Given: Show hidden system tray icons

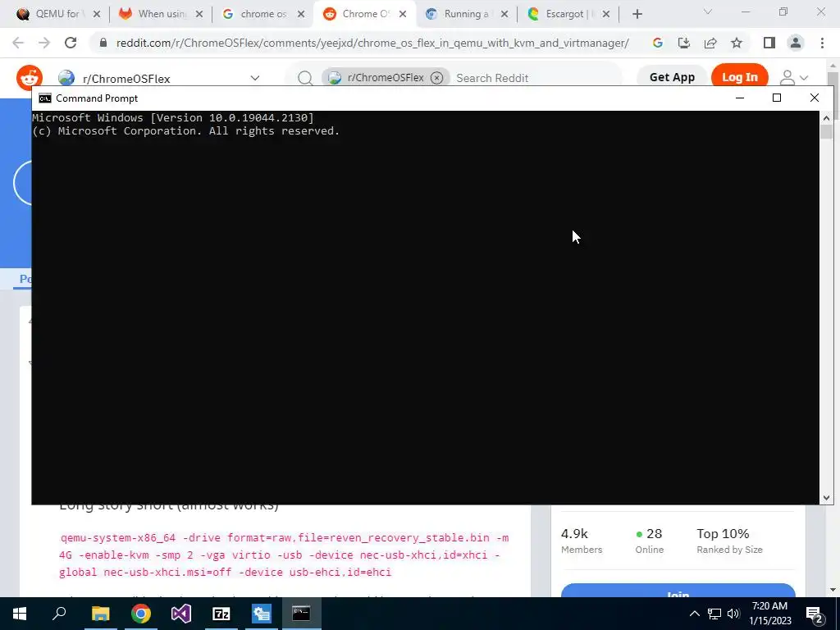Looking at the screenshot, I should 694,614.
